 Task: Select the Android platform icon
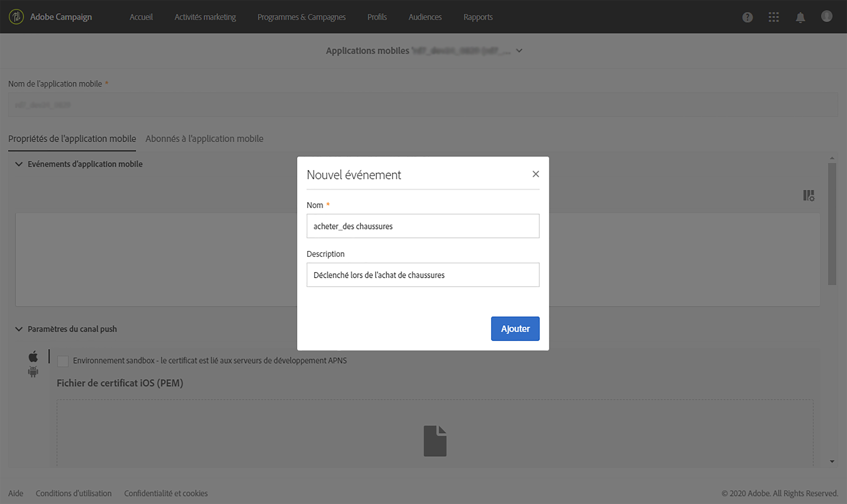33,372
